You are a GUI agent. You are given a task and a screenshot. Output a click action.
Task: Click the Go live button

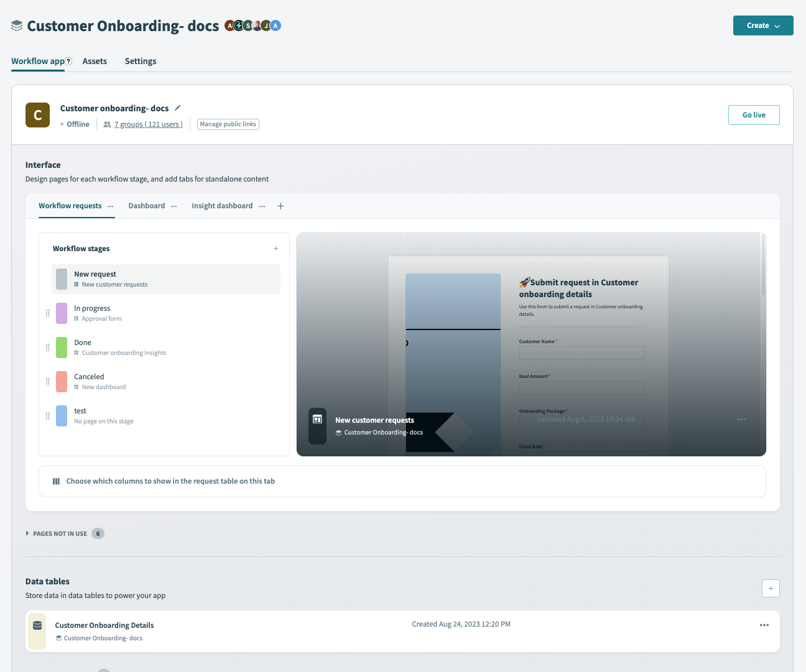(754, 115)
